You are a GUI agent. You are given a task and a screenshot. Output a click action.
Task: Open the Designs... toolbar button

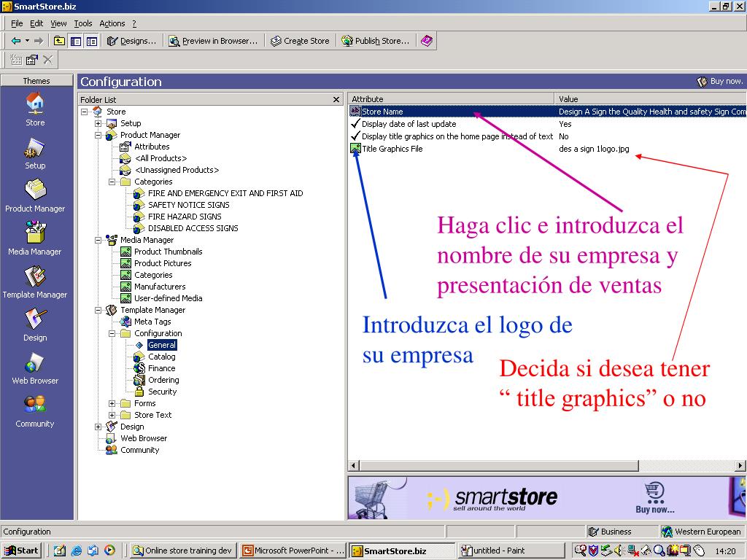click(x=132, y=41)
